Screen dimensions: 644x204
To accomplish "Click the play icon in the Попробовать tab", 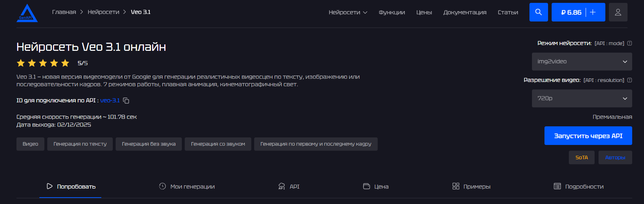I will point(49,186).
